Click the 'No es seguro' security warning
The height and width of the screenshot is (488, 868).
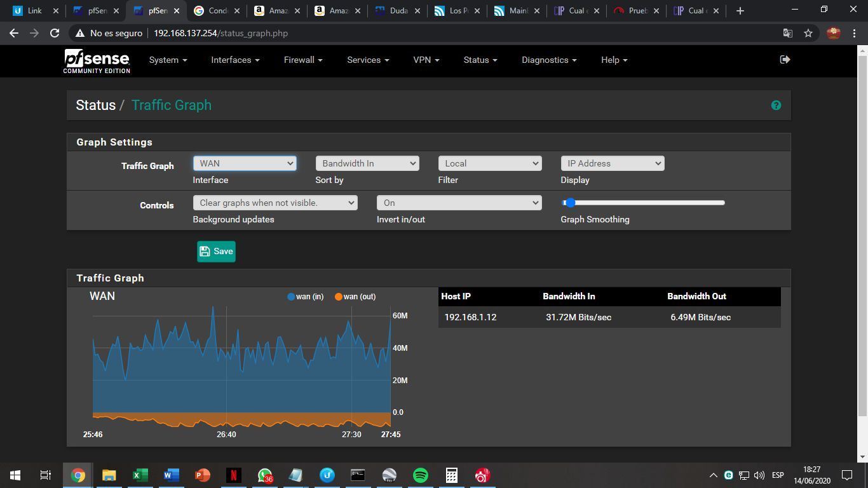(x=109, y=33)
